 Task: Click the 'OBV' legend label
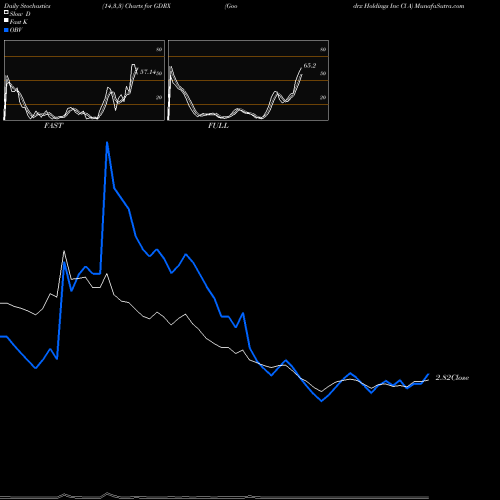point(16,30)
